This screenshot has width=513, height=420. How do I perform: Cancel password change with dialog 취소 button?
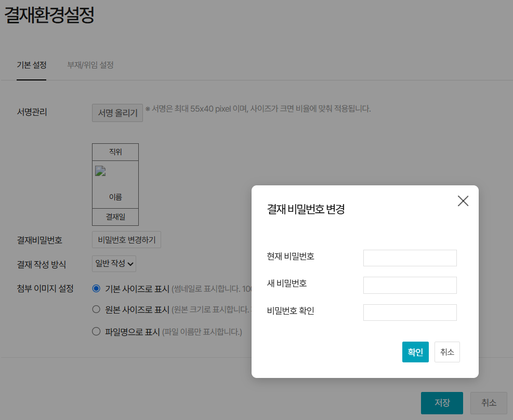pos(446,351)
